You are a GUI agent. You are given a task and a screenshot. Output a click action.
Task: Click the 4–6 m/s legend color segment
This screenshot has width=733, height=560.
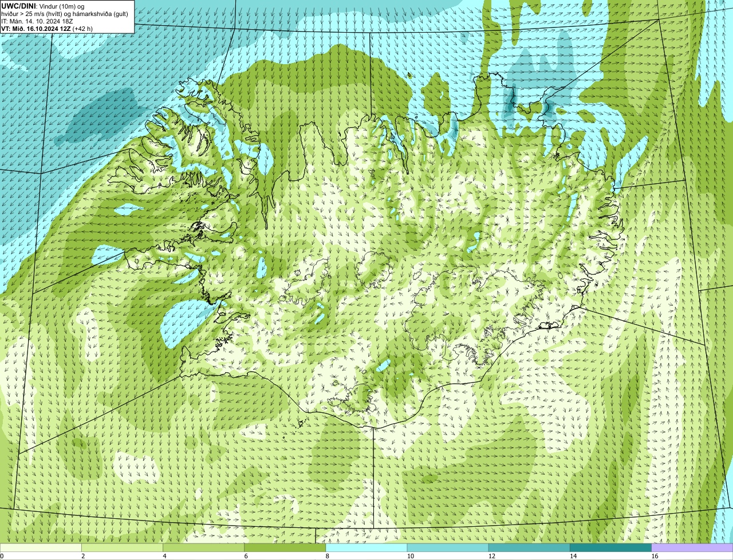click(x=203, y=547)
